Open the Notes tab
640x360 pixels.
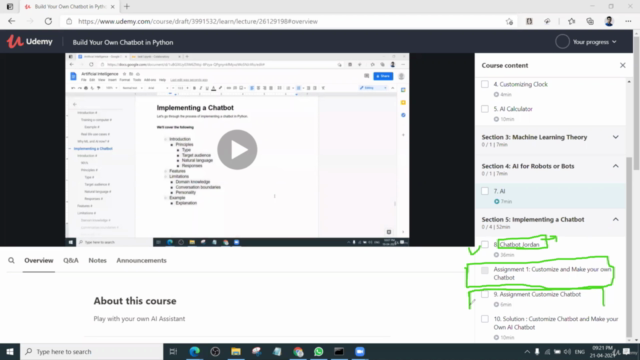[97, 260]
